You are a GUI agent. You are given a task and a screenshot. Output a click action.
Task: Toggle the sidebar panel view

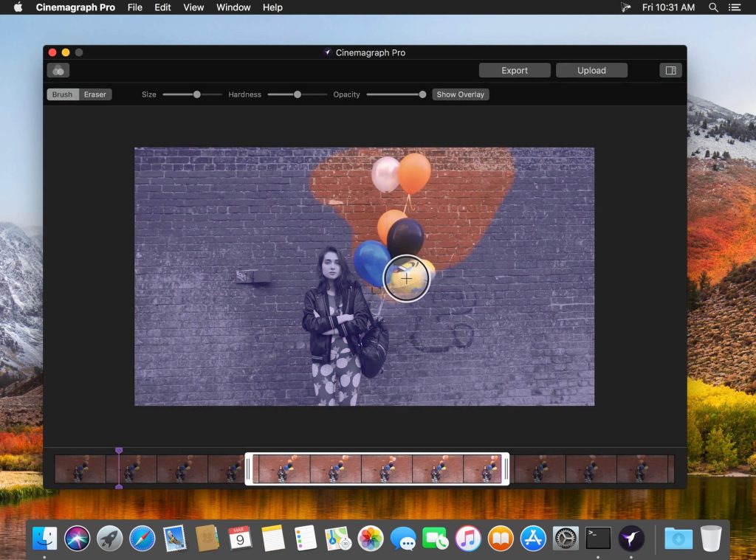click(669, 70)
